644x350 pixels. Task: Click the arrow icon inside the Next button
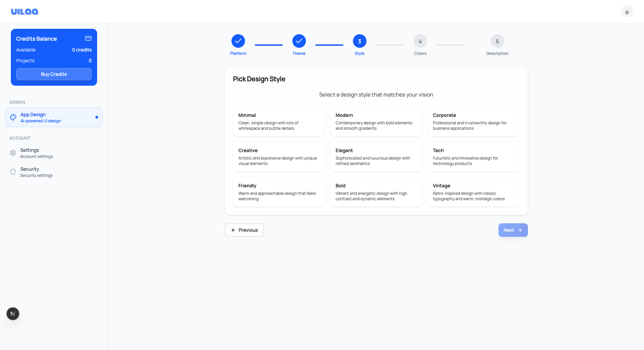coord(520,230)
